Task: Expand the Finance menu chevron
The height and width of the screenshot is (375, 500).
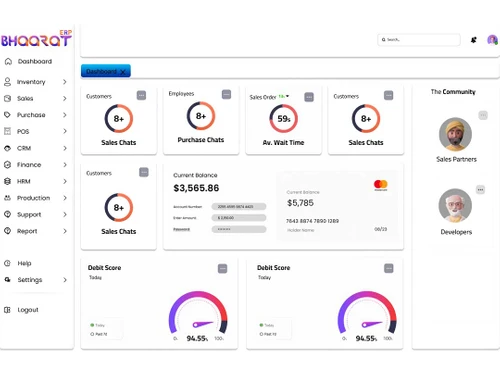Action: 65,164
